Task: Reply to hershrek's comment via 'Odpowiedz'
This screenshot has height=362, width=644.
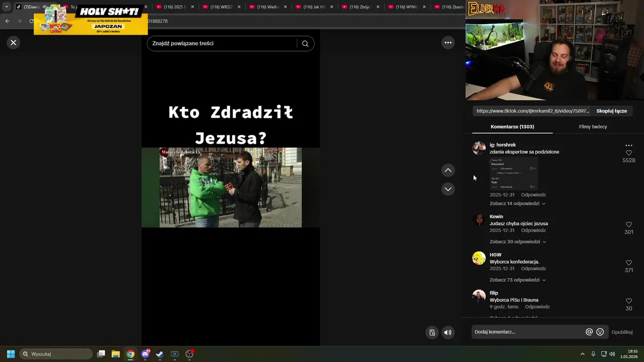Action: pyautogui.click(x=533, y=195)
